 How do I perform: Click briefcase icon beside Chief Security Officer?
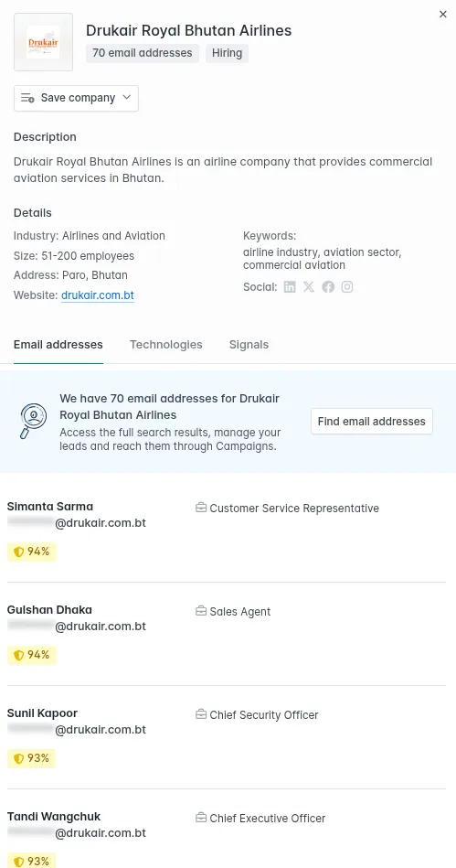201,714
